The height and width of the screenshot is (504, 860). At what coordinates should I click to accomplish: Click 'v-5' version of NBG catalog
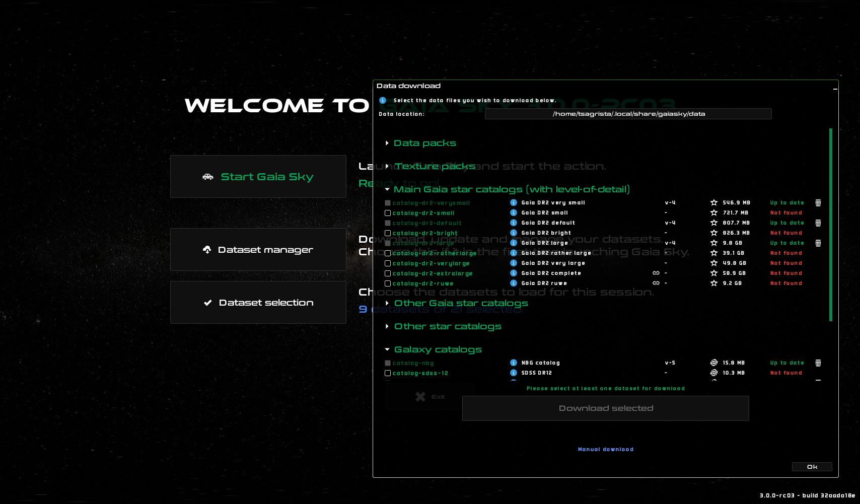point(670,363)
